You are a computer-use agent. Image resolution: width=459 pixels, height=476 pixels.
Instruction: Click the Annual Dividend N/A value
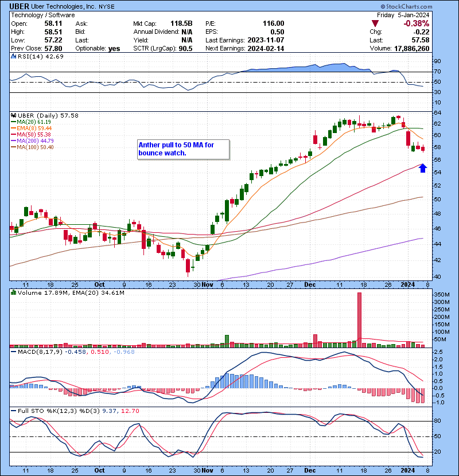pos(187,32)
